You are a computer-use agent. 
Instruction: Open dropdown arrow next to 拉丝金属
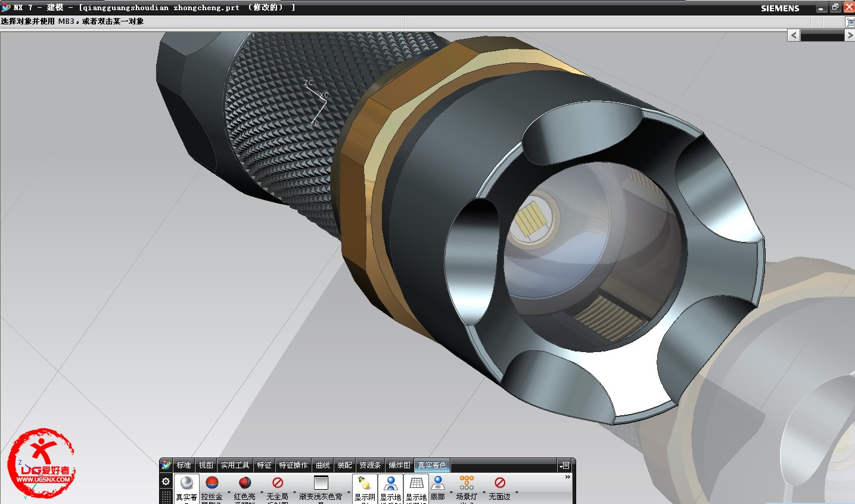[x=229, y=493]
